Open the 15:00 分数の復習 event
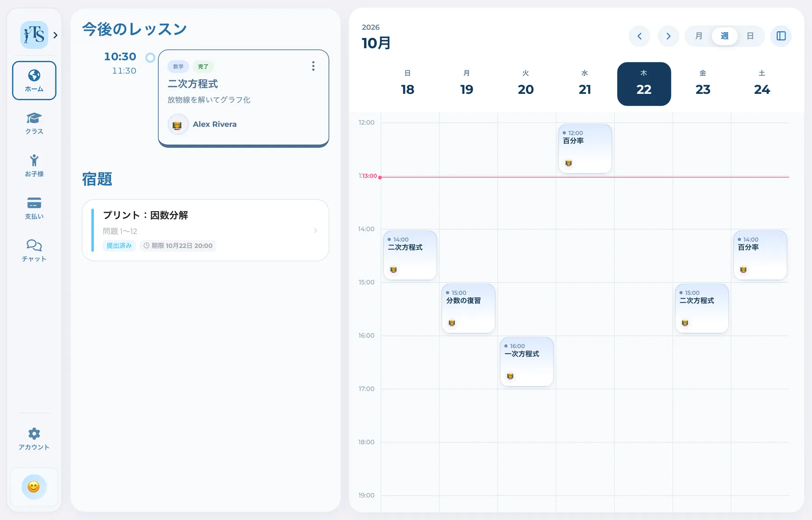The height and width of the screenshot is (520, 812). (468, 308)
